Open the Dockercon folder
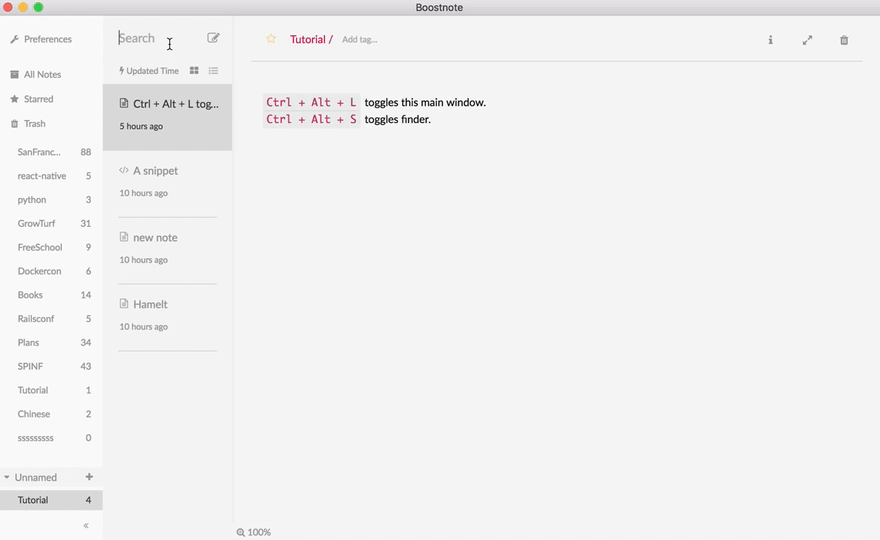Screen dimensions: 880x540 [x=51, y=271]
